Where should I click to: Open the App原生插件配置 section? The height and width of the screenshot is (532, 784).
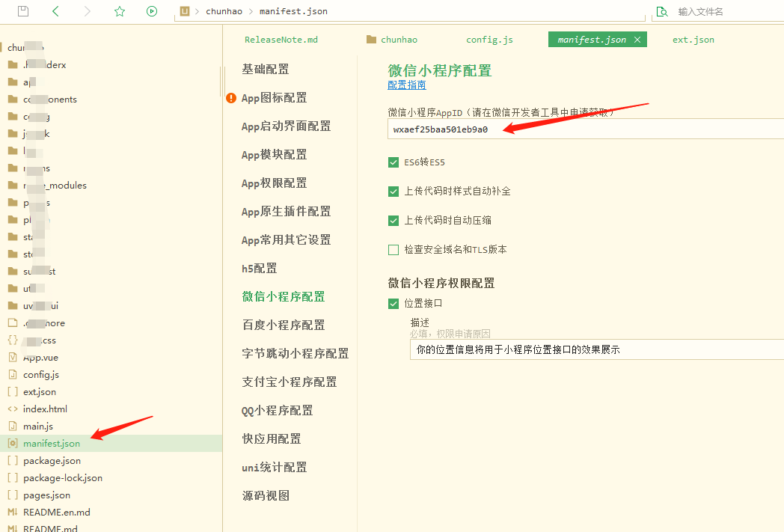click(x=286, y=212)
